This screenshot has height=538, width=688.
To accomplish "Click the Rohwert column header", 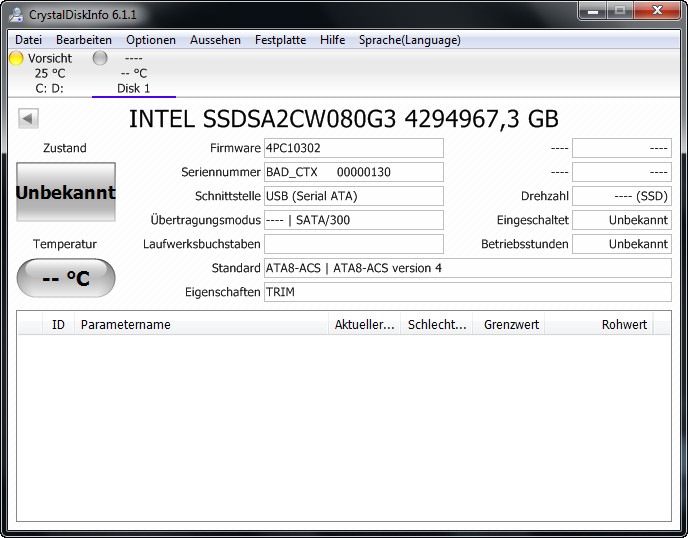I will 599,324.
